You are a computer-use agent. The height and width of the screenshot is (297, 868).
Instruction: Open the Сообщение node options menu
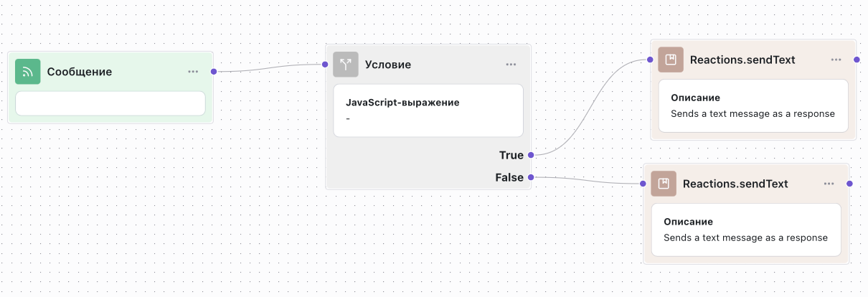click(x=193, y=72)
